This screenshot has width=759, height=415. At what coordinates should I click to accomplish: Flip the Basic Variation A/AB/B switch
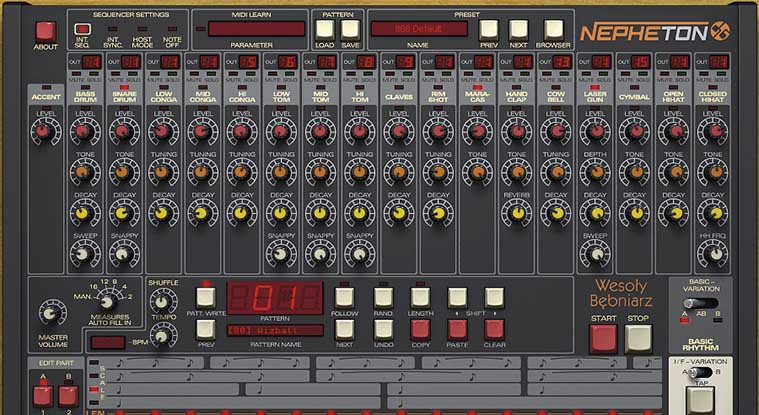(x=701, y=303)
